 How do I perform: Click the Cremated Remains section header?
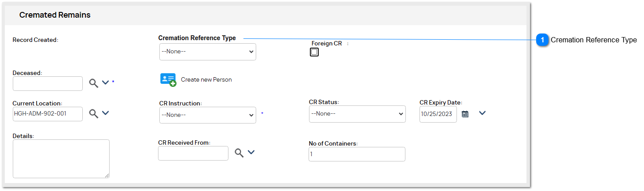55,15
